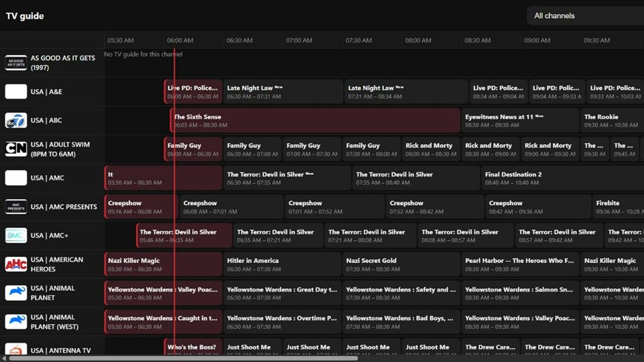The width and height of the screenshot is (644, 362).
Task: Click the AHC American Heroes logo
Action: click(x=16, y=264)
